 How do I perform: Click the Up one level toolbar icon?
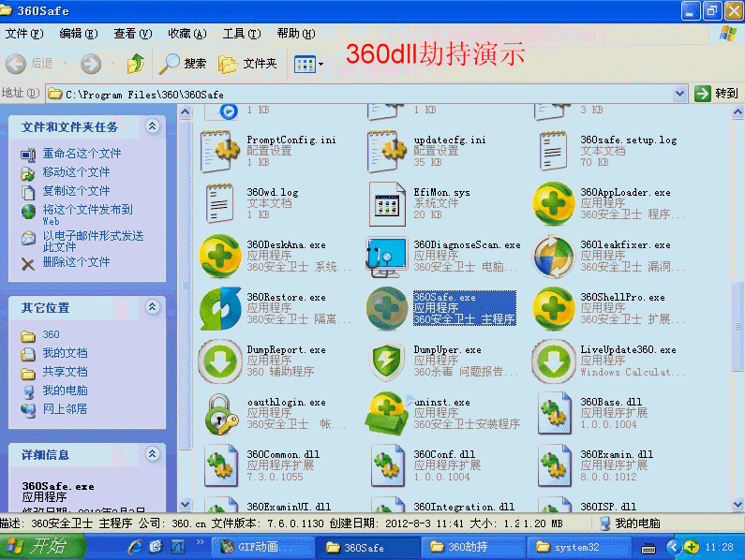click(x=136, y=64)
